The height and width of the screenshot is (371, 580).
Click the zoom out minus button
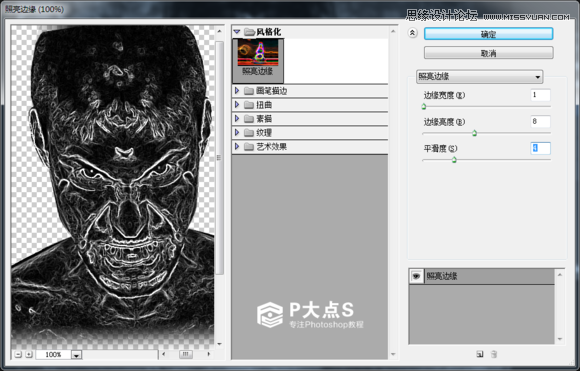click(x=18, y=354)
